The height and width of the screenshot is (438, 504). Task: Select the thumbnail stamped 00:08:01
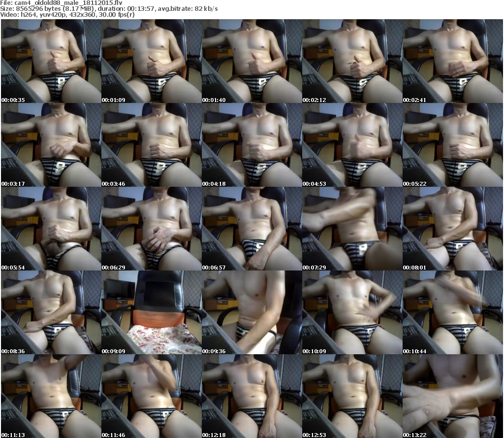[453, 229]
